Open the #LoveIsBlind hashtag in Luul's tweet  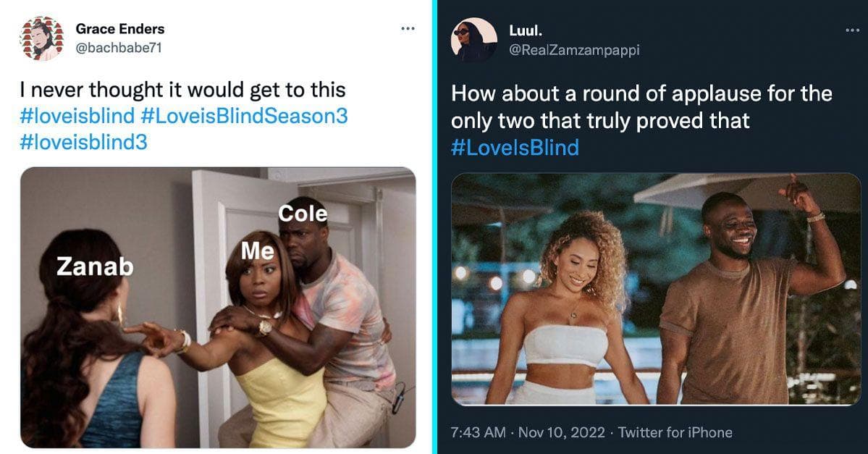(x=515, y=147)
